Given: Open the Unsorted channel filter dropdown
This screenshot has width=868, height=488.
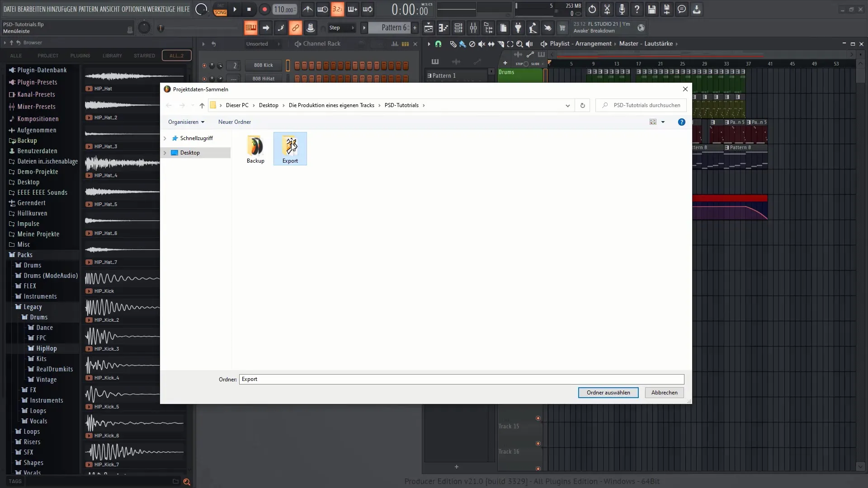Looking at the screenshot, I should (x=263, y=44).
